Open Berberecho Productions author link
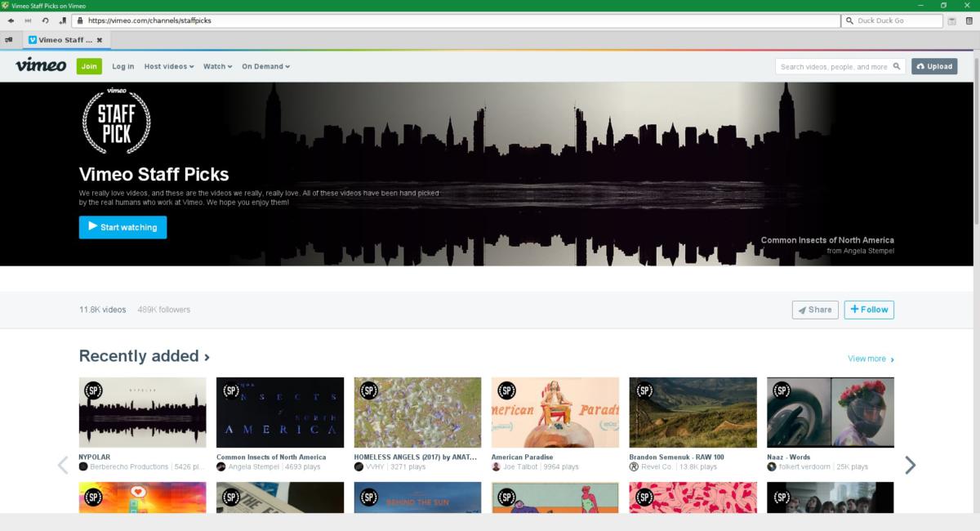 tap(129, 467)
